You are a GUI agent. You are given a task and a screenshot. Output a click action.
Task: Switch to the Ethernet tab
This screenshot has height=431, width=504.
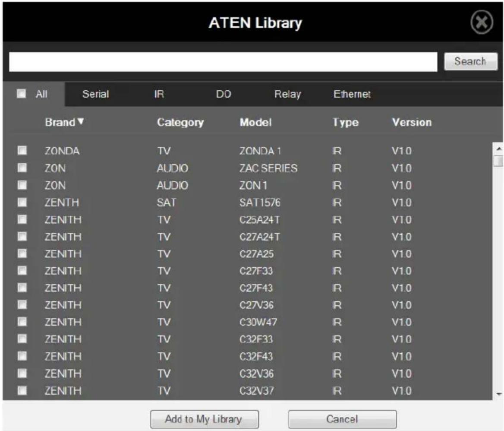[x=352, y=94]
